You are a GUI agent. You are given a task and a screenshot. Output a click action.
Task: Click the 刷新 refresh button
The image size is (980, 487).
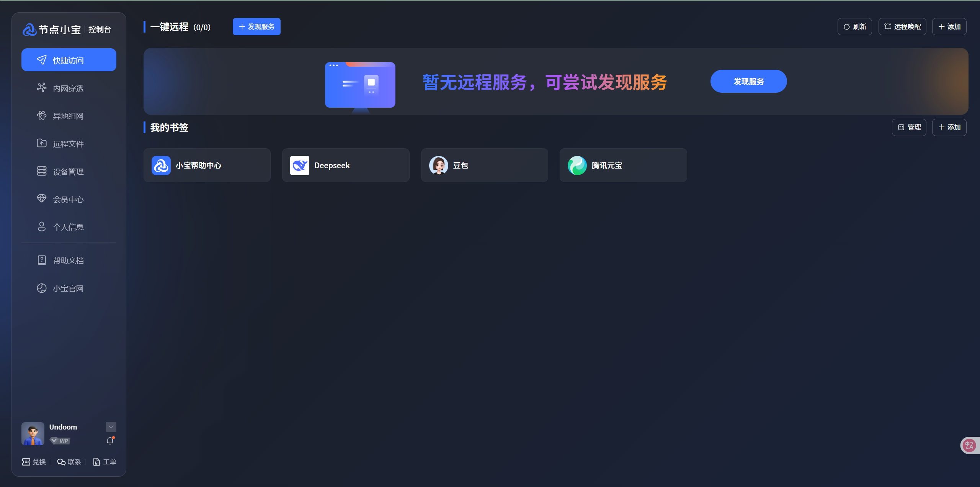(854, 27)
